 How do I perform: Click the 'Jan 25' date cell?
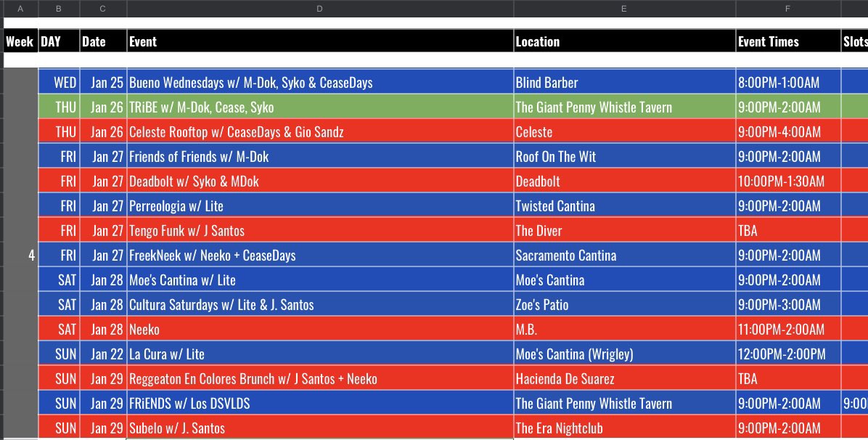[x=103, y=82]
